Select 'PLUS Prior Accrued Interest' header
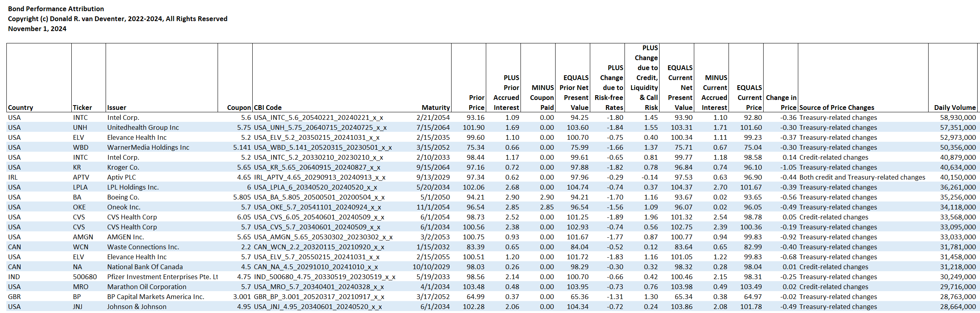 (x=506, y=92)
